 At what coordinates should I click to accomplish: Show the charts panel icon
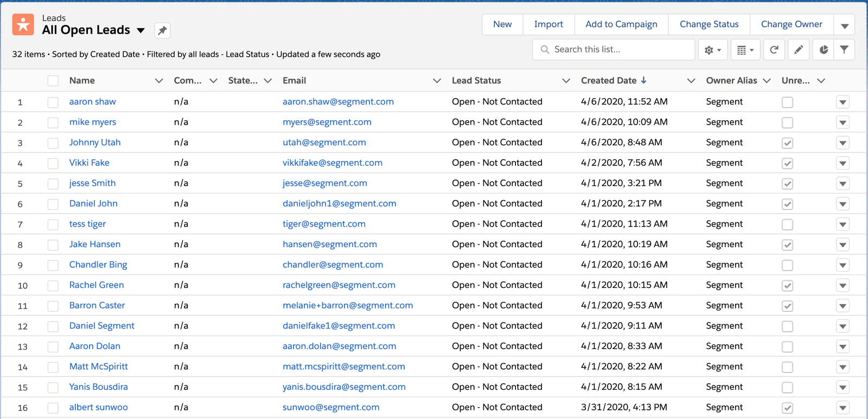point(824,50)
